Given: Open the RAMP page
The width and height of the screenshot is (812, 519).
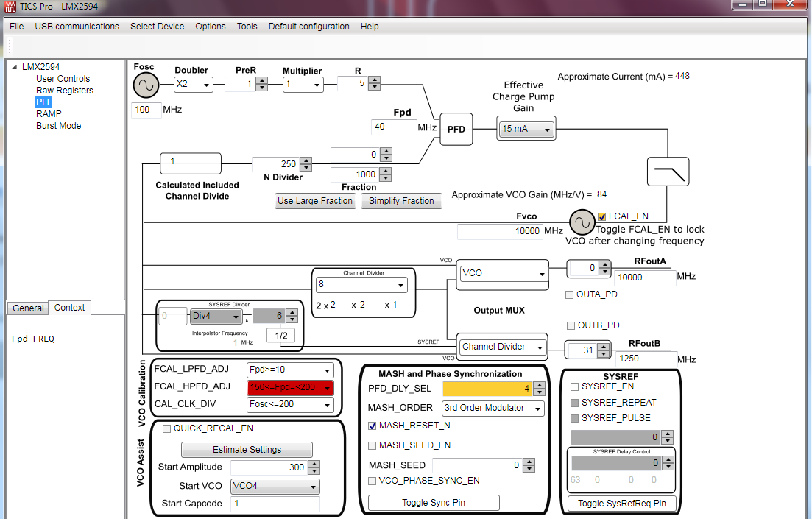Looking at the screenshot, I should 49,114.
